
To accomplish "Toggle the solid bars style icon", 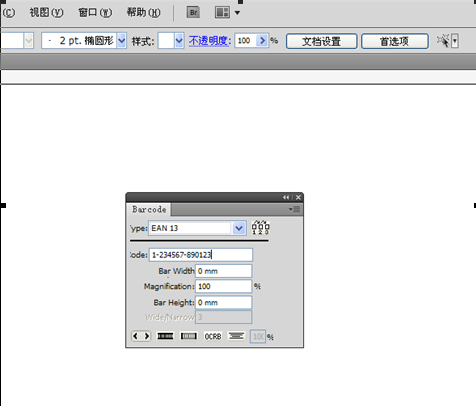I will pos(165,336).
